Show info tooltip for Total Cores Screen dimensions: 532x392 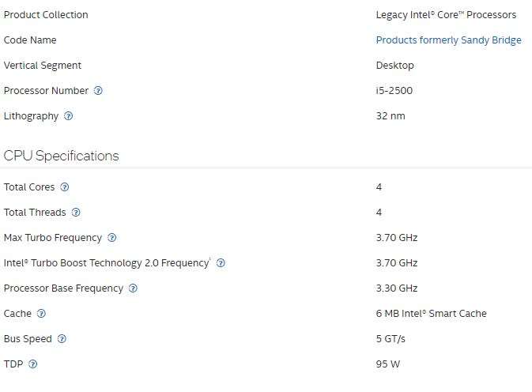coord(65,187)
